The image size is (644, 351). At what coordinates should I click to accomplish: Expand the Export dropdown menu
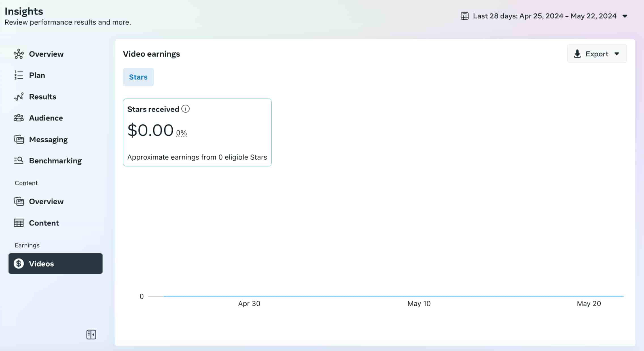[x=617, y=54]
